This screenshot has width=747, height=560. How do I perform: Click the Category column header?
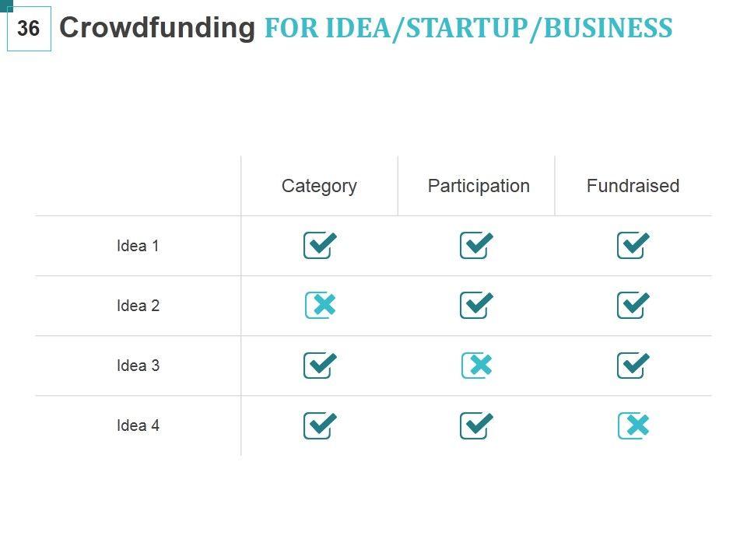pyautogui.click(x=319, y=186)
